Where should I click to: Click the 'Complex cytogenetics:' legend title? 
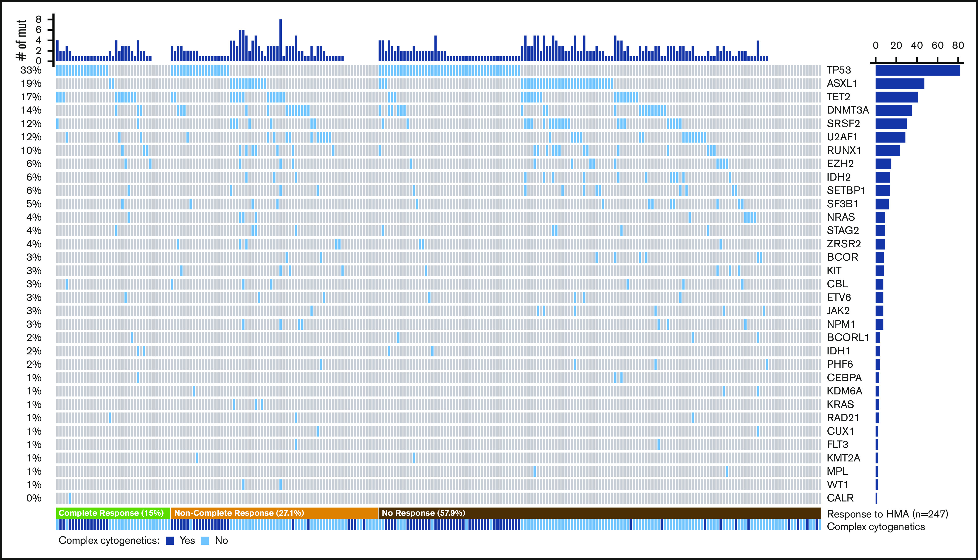point(109,540)
